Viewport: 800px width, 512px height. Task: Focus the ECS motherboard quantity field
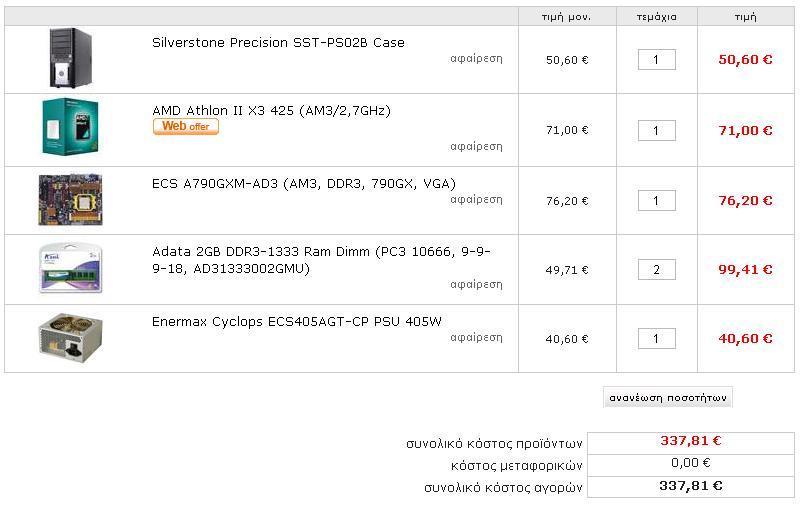click(x=656, y=201)
